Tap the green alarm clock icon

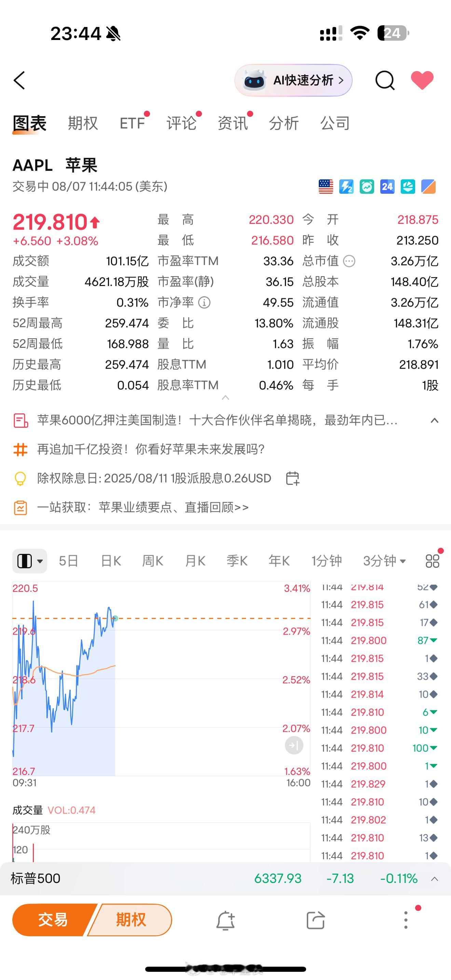(367, 187)
